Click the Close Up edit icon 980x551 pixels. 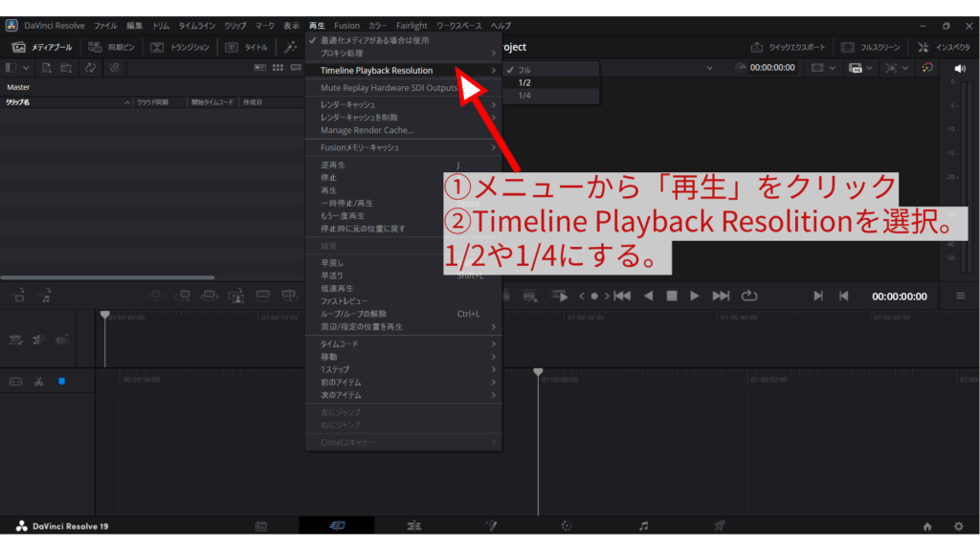(x=236, y=296)
